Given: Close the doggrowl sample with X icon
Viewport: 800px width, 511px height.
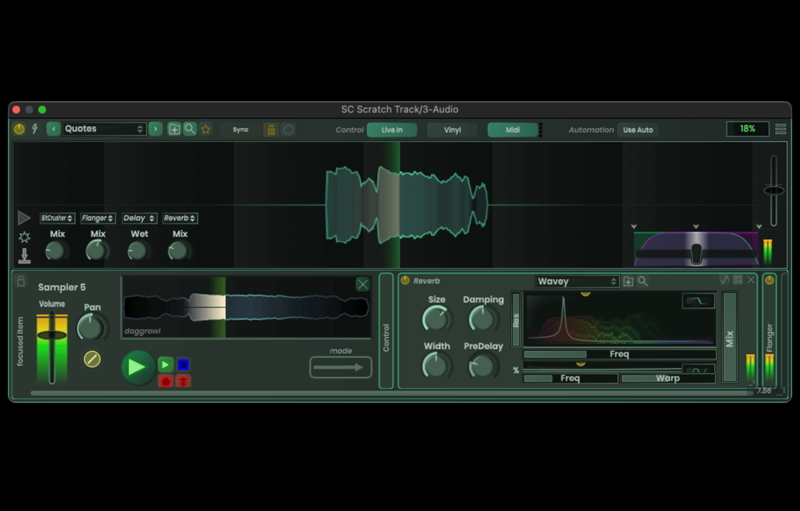Looking at the screenshot, I should [363, 284].
